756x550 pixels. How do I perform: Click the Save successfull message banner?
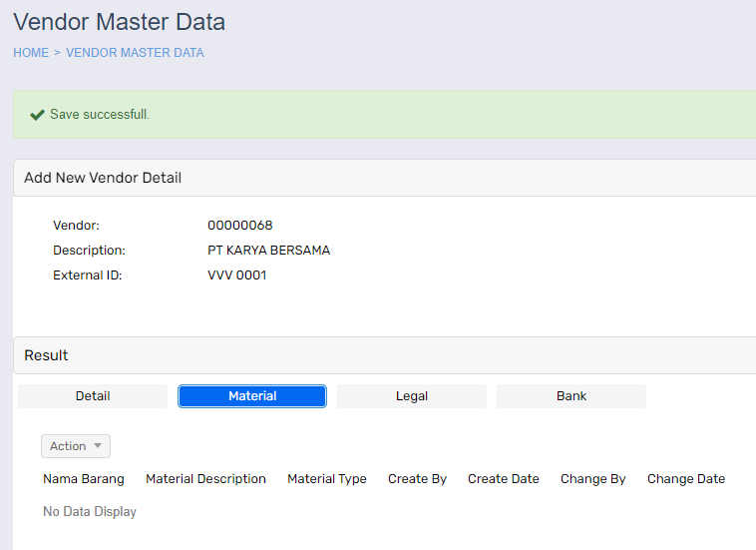pyautogui.click(x=384, y=115)
